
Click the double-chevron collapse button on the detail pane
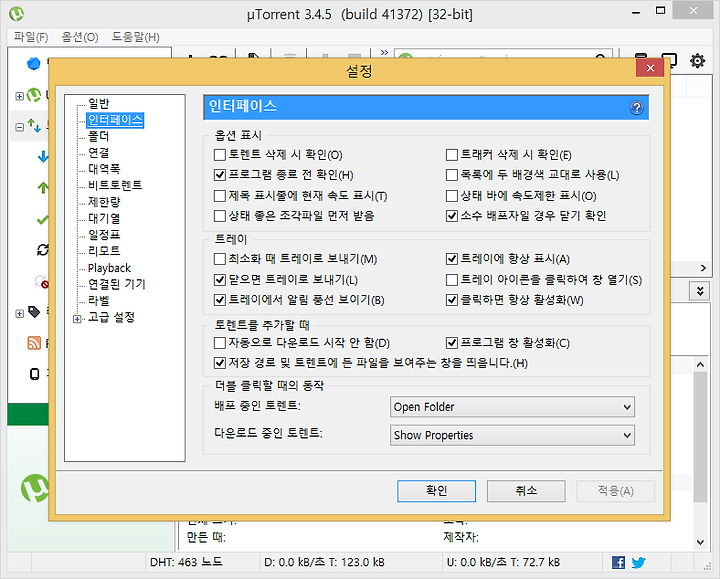click(700, 291)
